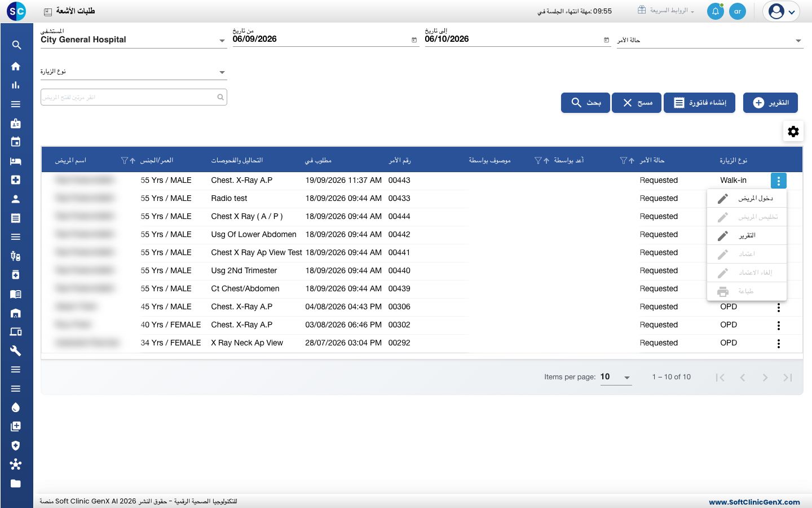
Task: Open the To-date calendar picker icon
Action: coord(607,40)
